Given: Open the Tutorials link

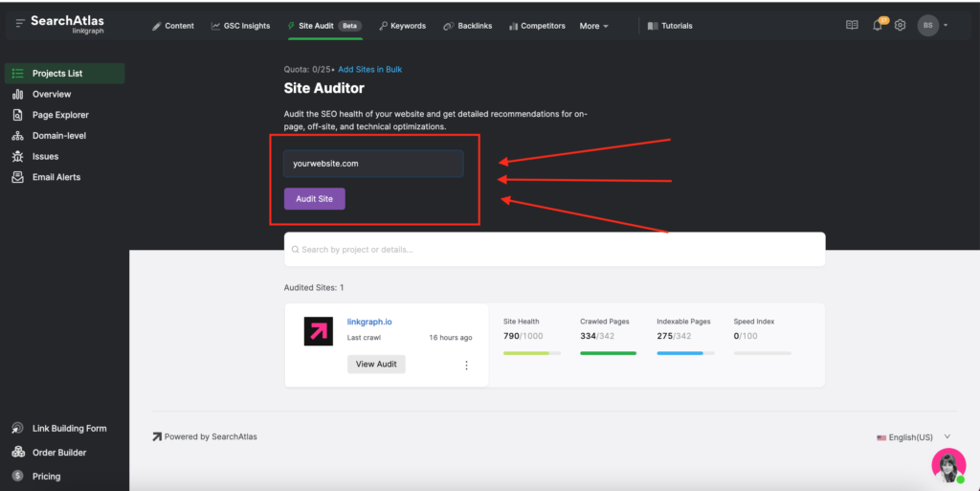Looking at the screenshot, I should (x=670, y=26).
